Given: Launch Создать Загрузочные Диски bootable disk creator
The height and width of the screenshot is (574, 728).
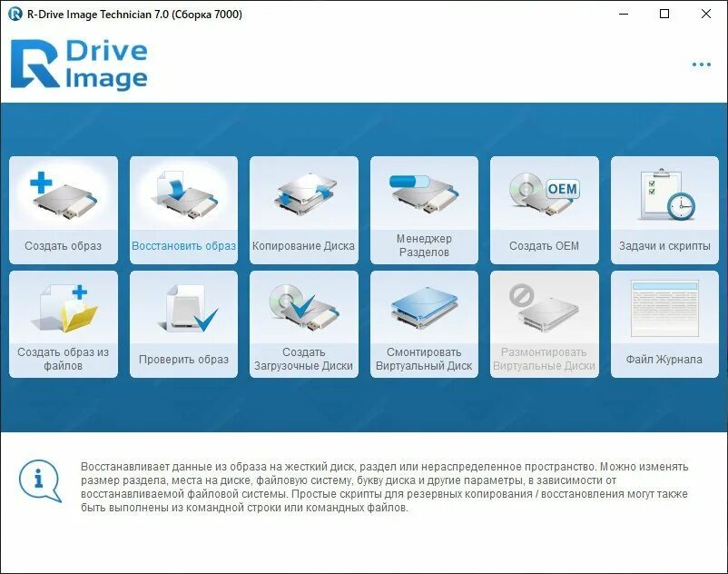Looking at the screenshot, I should pyautogui.click(x=305, y=322).
